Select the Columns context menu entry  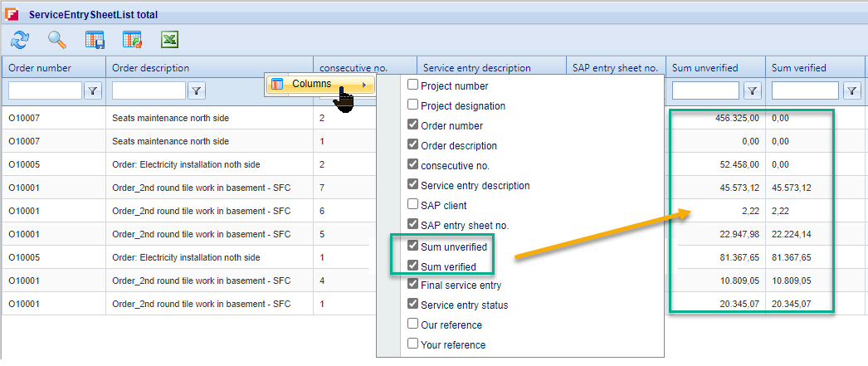click(x=311, y=84)
